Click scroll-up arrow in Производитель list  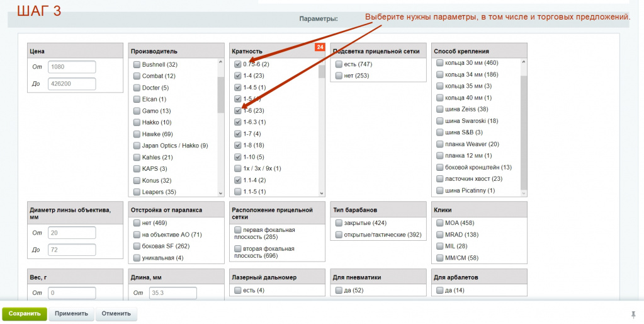click(221, 62)
